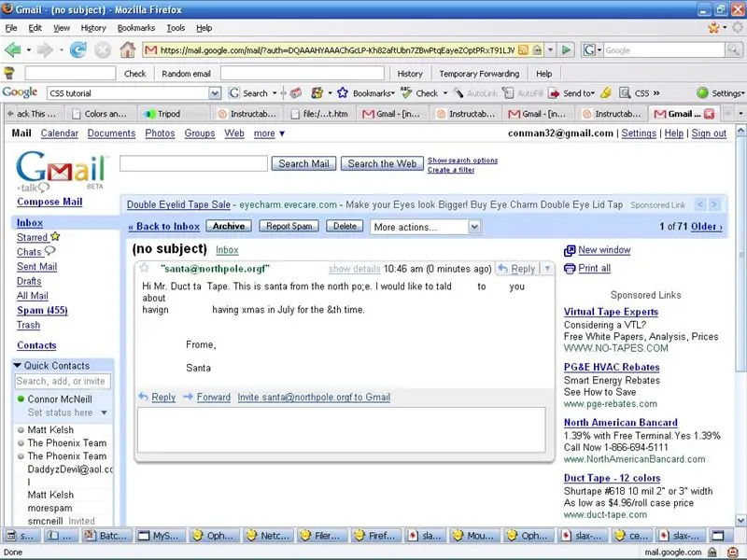Click the Forward navigation arrow
747x560 pixels.
45,49
